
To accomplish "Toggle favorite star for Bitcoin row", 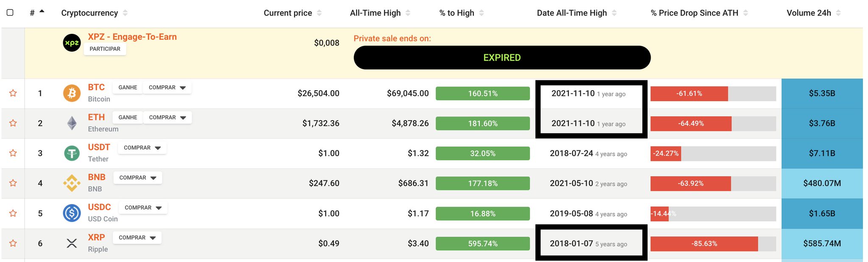I will (13, 93).
